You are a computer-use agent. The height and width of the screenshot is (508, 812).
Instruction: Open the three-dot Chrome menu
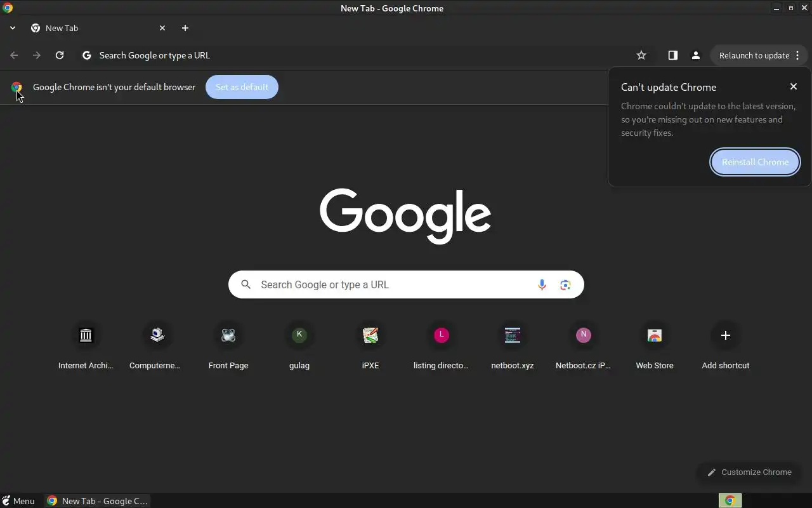click(x=797, y=55)
